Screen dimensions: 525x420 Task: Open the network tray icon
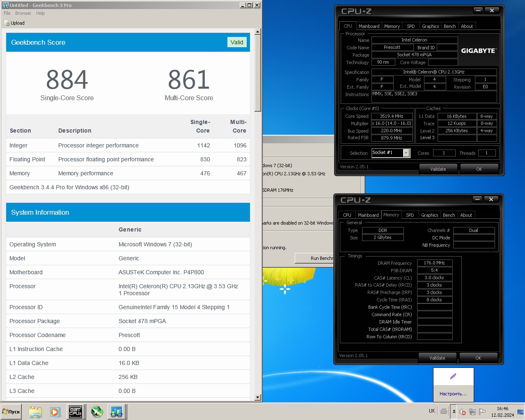[x=472, y=411]
